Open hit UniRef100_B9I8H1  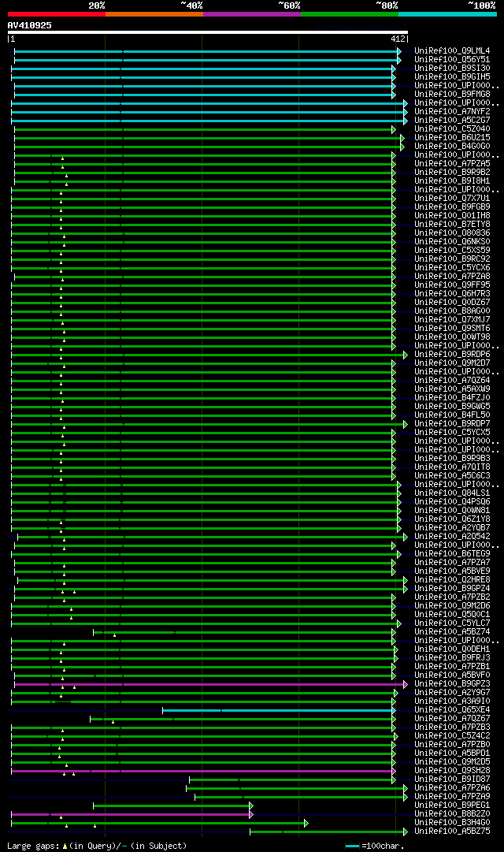click(x=452, y=181)
